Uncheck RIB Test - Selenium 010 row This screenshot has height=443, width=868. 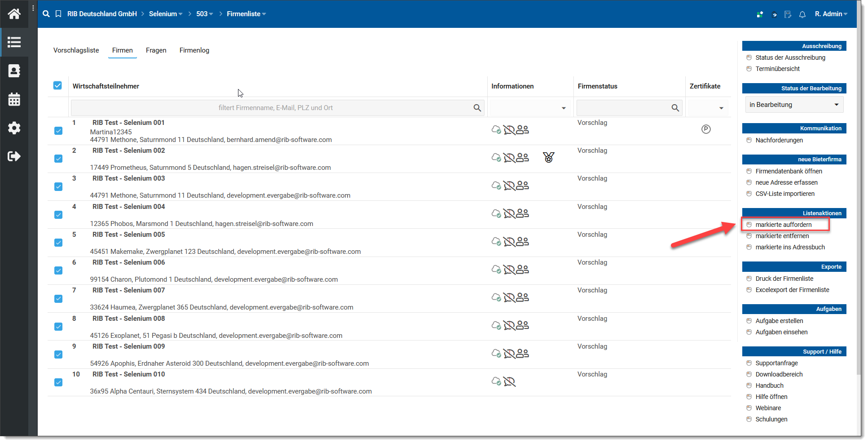click(58, 382)
